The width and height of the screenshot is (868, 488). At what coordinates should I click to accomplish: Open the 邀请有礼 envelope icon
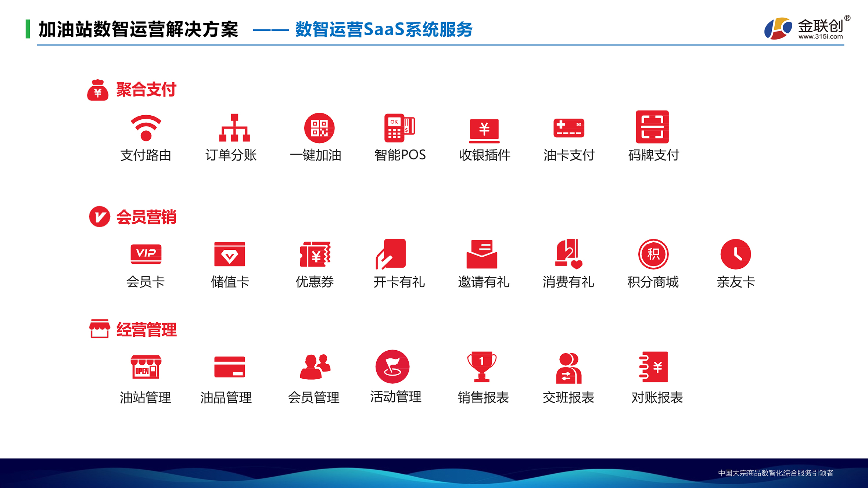click(482, 254)
